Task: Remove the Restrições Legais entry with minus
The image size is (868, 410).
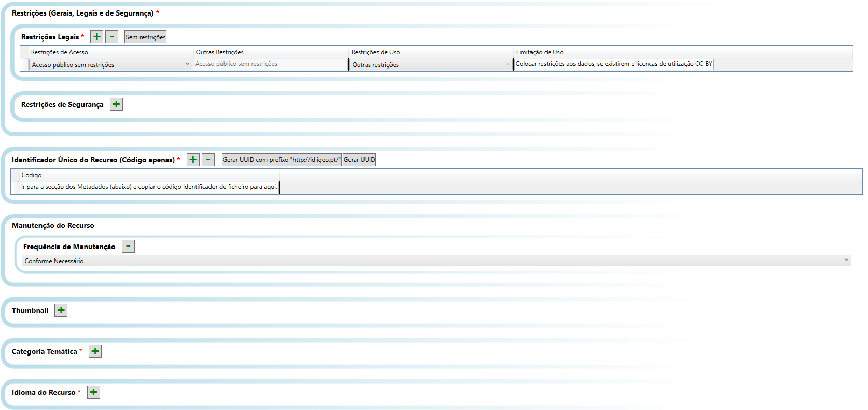Action: 111,37
